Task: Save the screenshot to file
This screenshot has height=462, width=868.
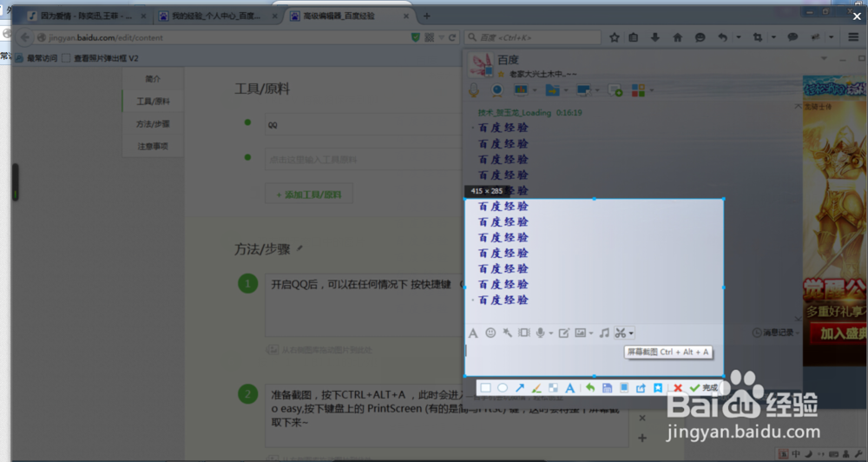Action: [x=608, y=388]
